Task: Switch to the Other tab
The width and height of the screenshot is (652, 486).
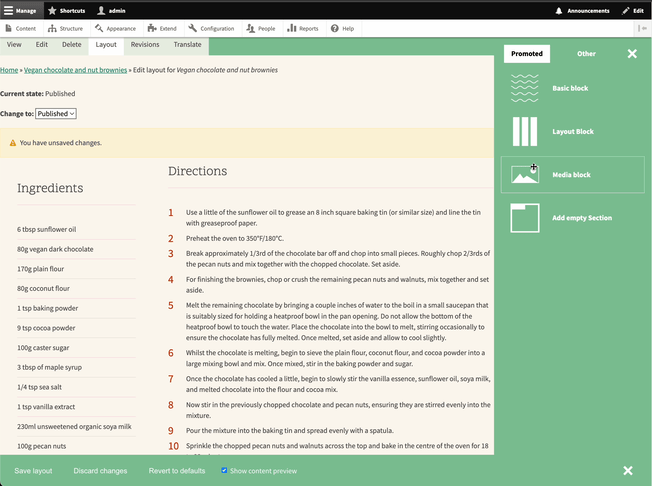Action: (x=586, y=54)
